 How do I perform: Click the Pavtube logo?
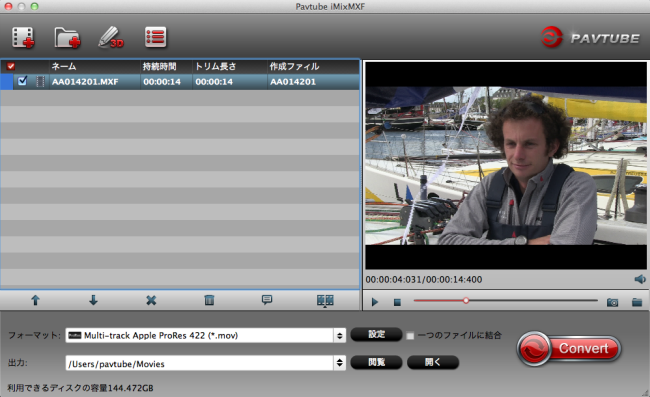point(590,38)
